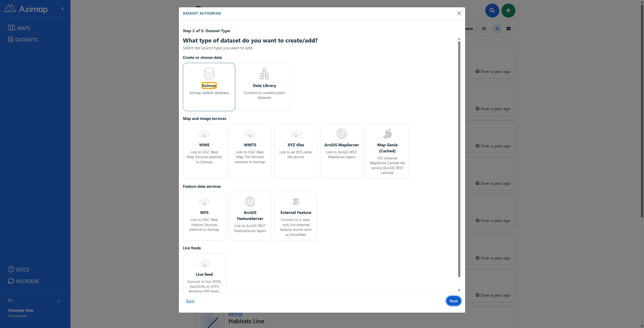This screenshot has width=644, height=328.
Task: Open the Docs question mark icon
Action: coord(11,269)
